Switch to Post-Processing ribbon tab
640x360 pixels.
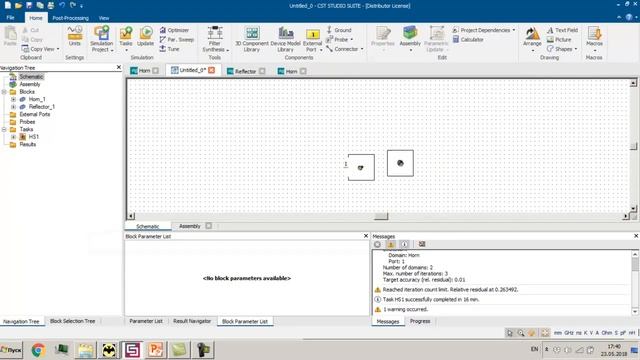coord(70,18)
